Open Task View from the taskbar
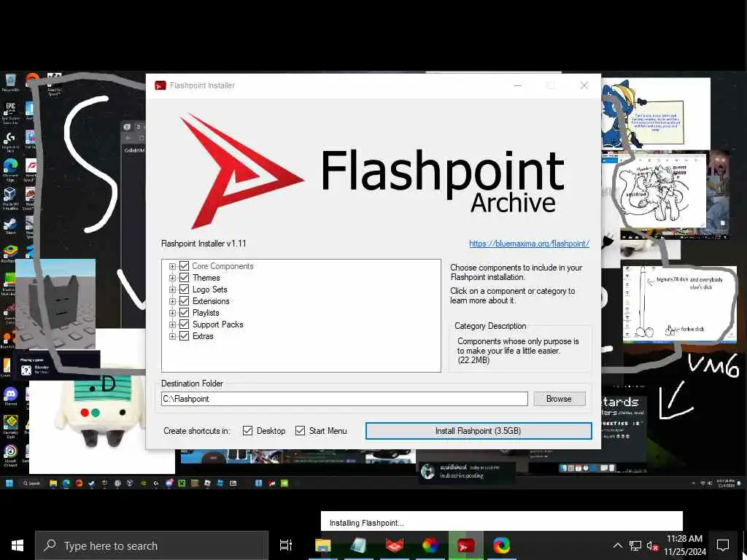The width and height of the screenshot is (747, 560). (x=286, y=545)
